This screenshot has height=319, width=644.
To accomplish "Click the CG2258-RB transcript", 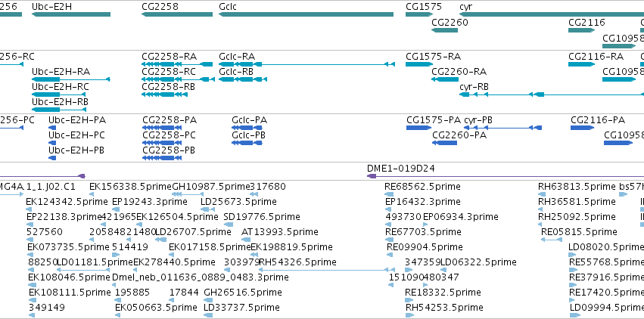I will 164,94.
